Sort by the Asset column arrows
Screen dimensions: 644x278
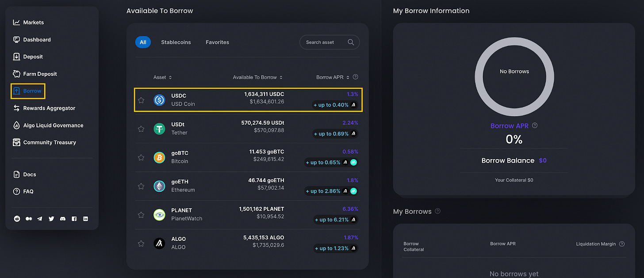(170, 77)
